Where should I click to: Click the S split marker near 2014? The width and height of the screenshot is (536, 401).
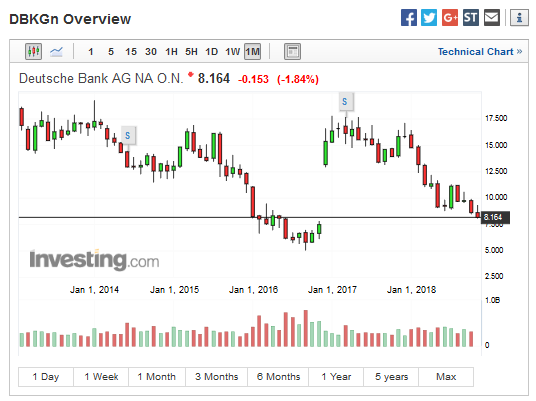(x=128, y=136)
